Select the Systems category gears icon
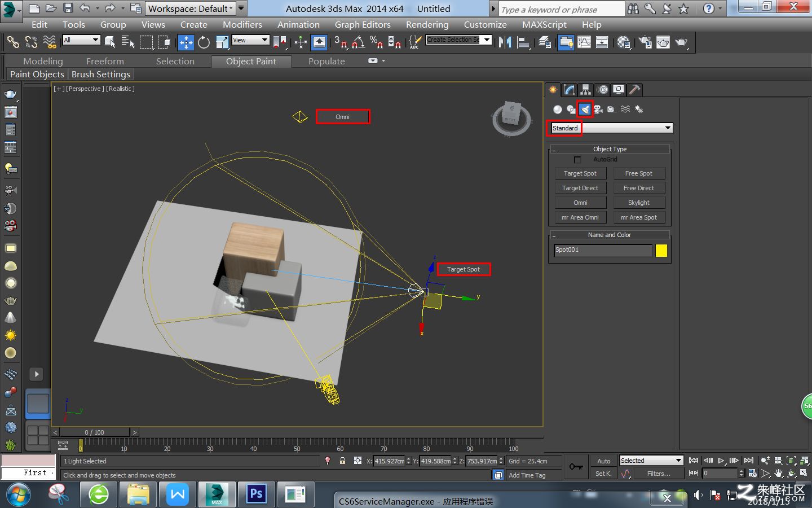 (639, 110)
